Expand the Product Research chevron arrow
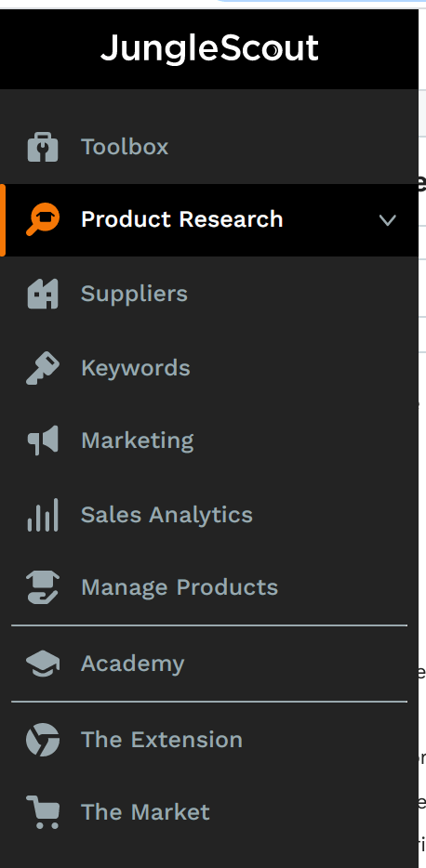Viewport: 426px width, 868px height. pos(387,220)
